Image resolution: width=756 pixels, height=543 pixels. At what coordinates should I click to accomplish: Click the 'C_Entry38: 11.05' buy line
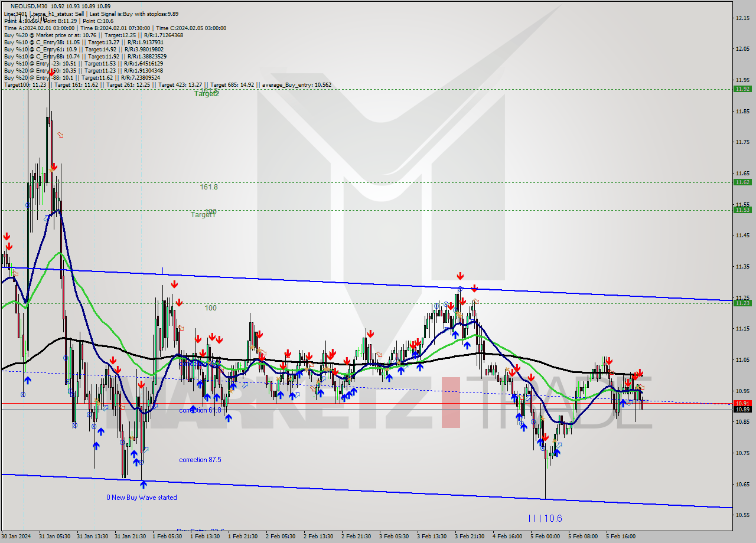83,42
